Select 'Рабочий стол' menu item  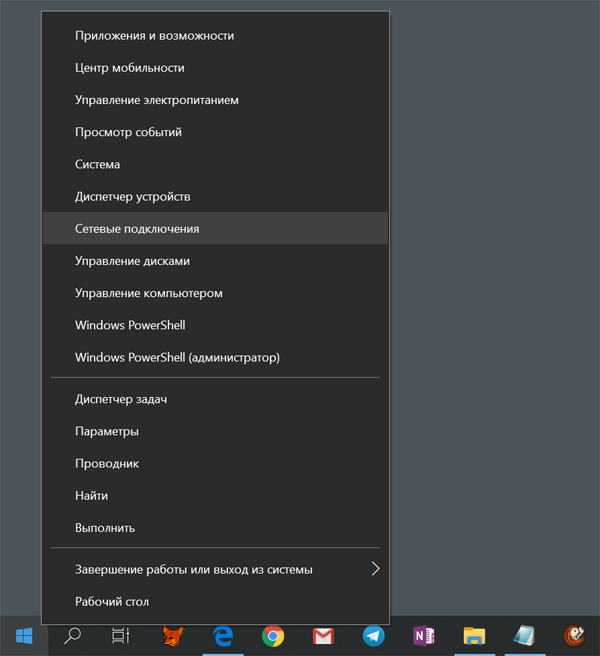point(112,601)
